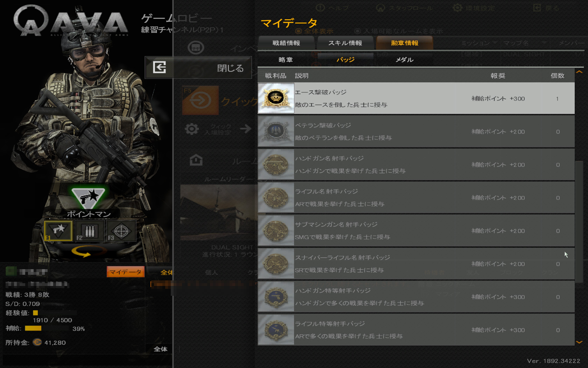The image size is (588, 368).
Task: Click the ベテラン撃破バッジ badge icon
Action: click(x=276, y=131)
